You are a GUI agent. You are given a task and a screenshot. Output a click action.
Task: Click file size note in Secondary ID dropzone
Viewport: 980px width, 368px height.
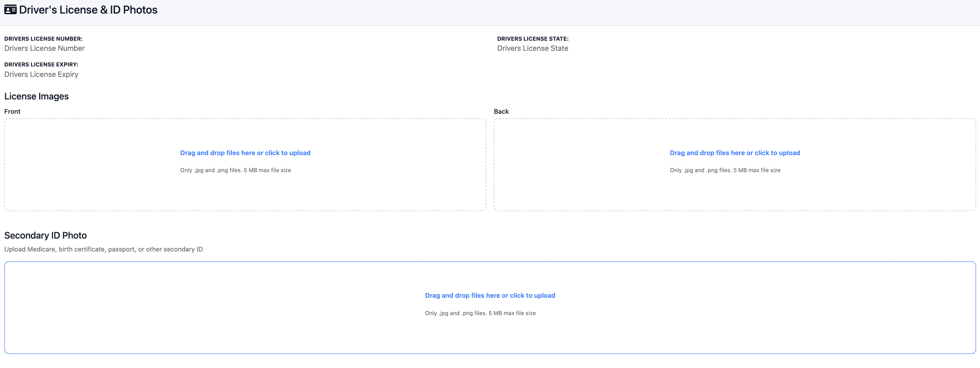click(480, 313)
